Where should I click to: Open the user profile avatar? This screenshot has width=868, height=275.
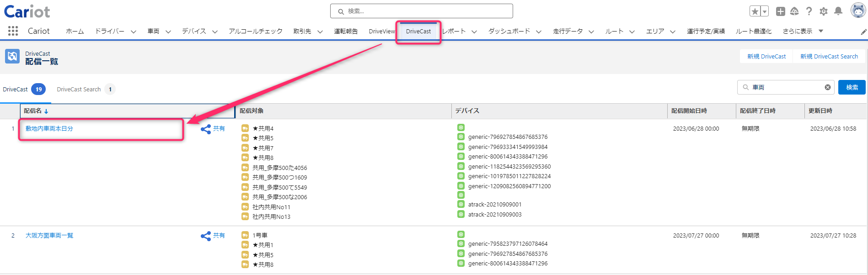[x=858, y=10]
